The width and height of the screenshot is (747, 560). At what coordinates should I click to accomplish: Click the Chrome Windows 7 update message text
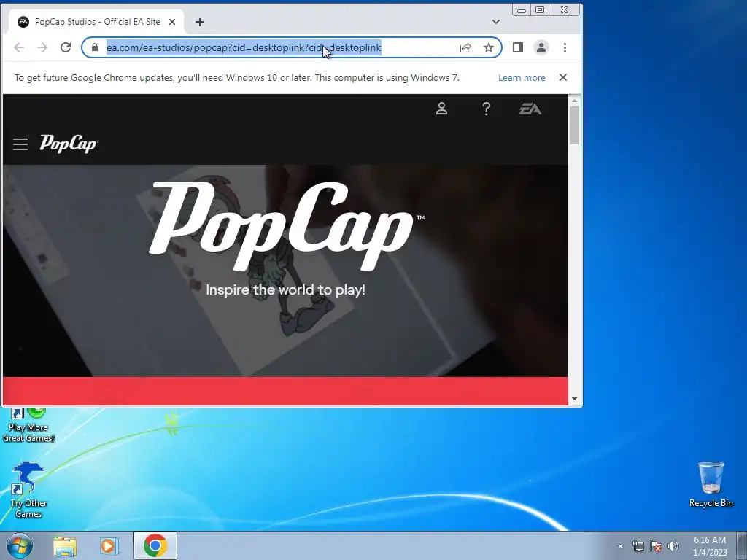point(237,77)
